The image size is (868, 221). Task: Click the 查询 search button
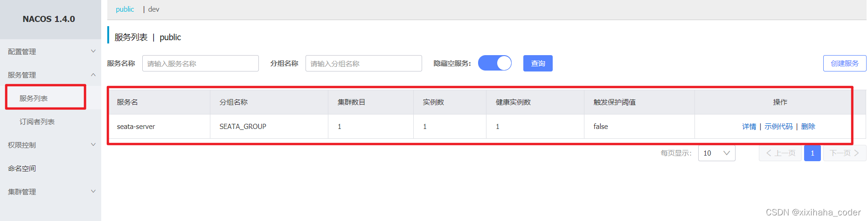(x=538, y=64)
